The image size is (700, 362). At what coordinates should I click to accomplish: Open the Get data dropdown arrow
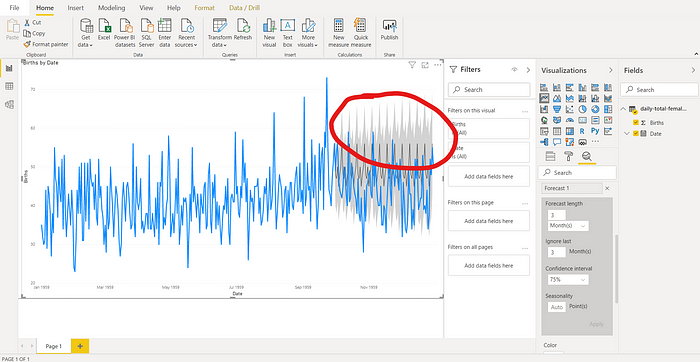pyautogui.click(x=91, y=45)
